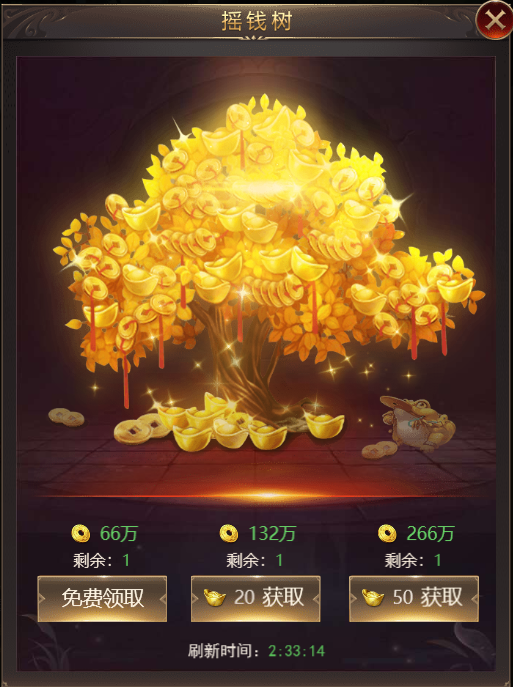Click the 50 获取 button

(414, 598)
